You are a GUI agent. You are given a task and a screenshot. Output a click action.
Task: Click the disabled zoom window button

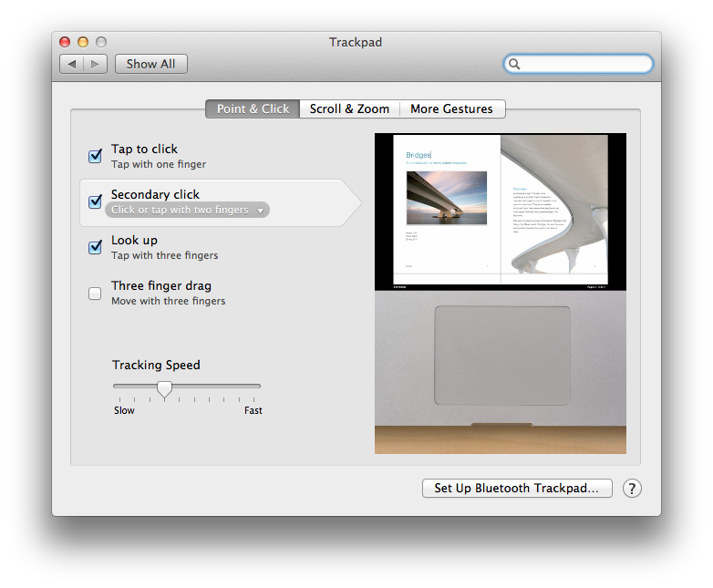pos(101,42)
